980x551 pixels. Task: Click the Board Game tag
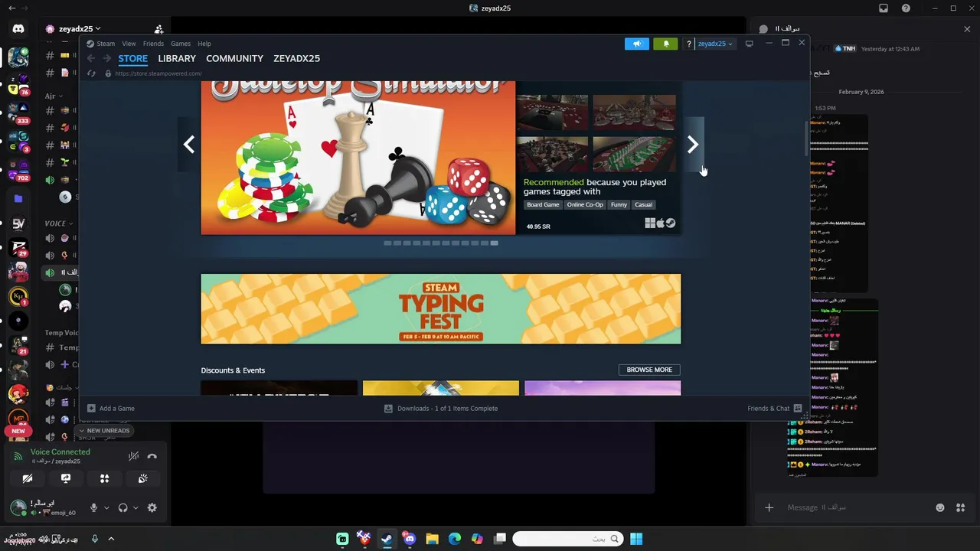pos(543,204)
